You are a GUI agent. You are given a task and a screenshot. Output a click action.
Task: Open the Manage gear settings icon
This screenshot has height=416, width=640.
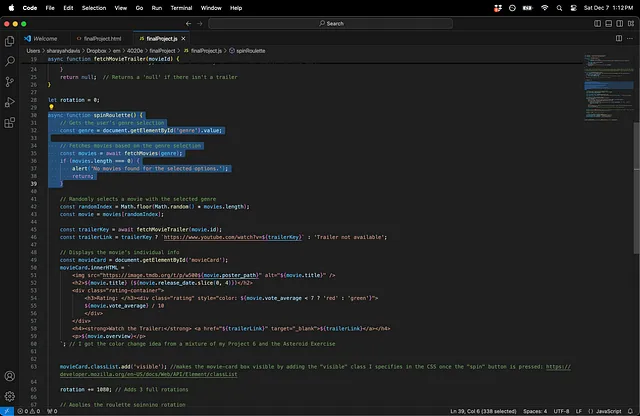point(10,397)
